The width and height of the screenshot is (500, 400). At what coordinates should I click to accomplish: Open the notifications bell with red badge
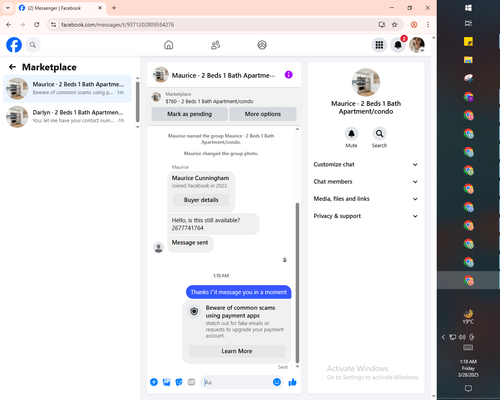398,45
